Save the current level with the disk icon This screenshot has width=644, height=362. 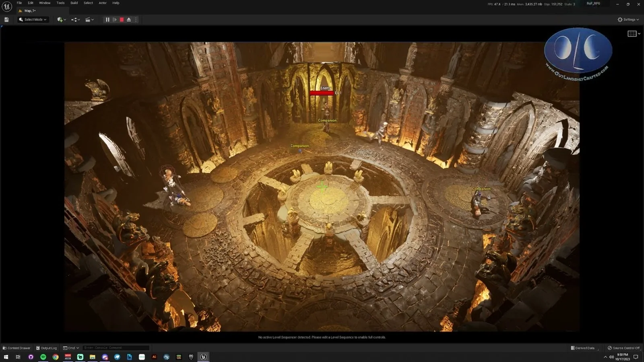pos(6,19)
